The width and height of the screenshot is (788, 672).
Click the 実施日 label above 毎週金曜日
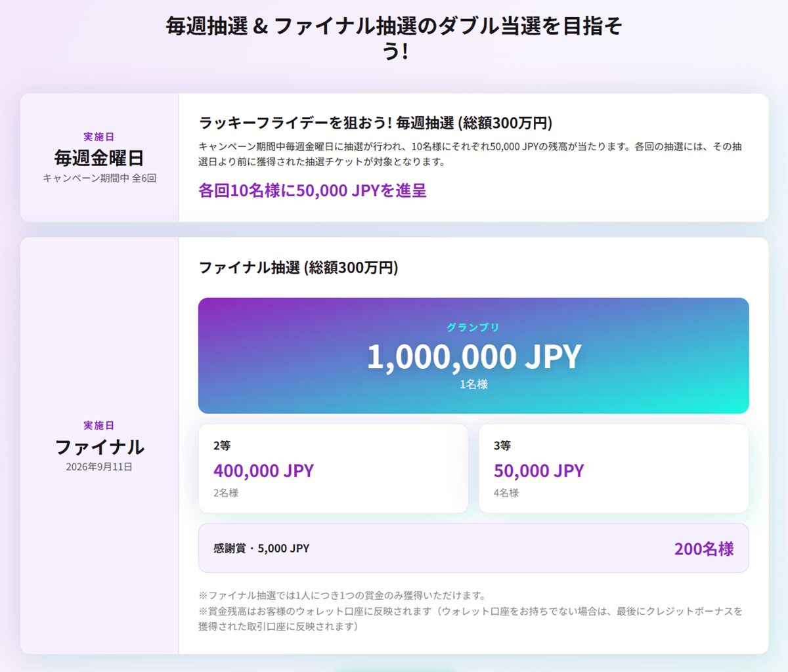pos(99,136)
